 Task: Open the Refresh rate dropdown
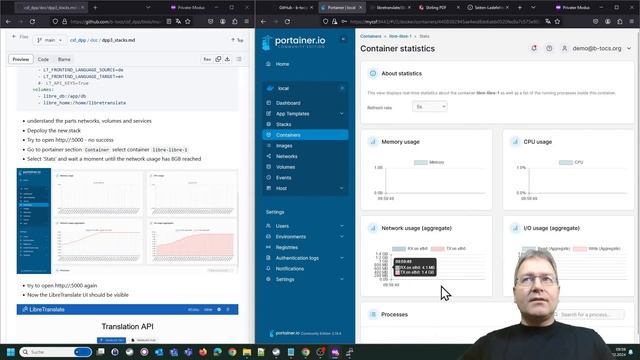click(x=430, y=107)
